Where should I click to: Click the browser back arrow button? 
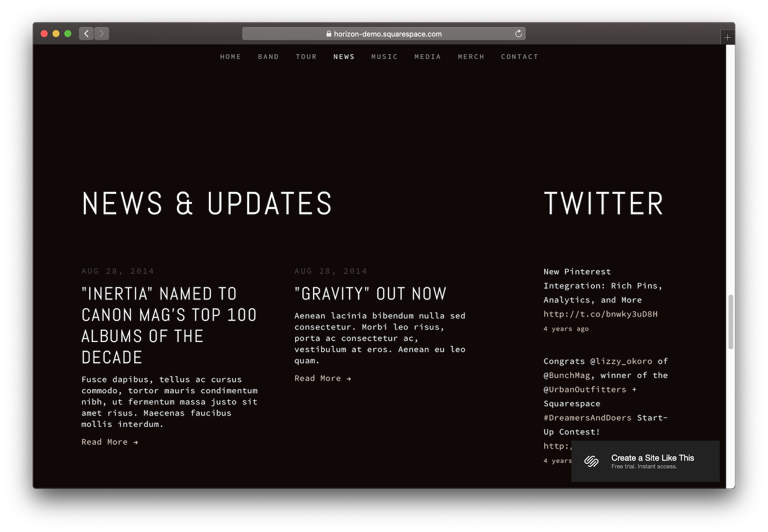(x=86, y=34)
